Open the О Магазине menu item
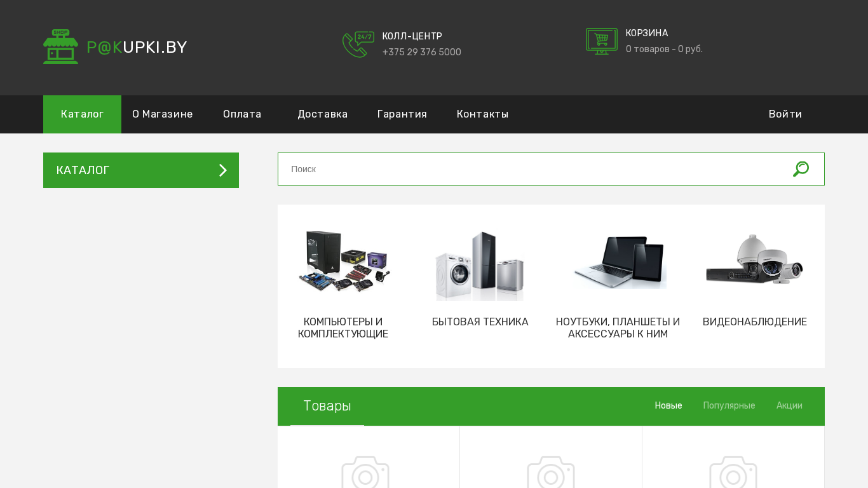 162,114
